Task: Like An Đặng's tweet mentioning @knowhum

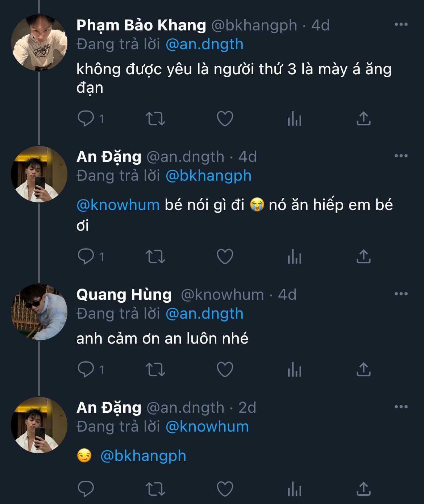Action: (225, 257)
